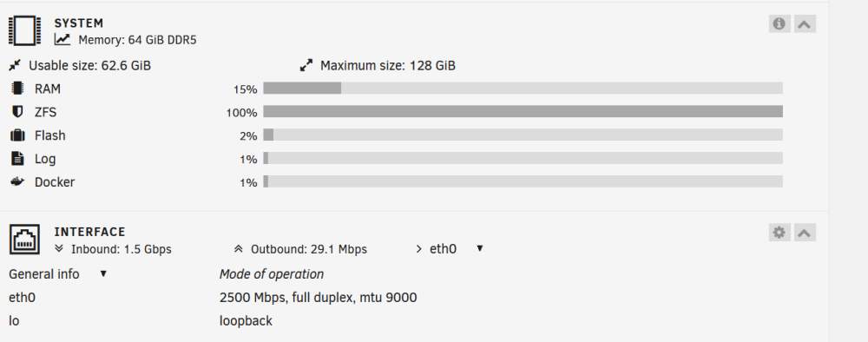Click the Docker whale icon
This screenshot has height=342, width=868.
pos(17,182)
